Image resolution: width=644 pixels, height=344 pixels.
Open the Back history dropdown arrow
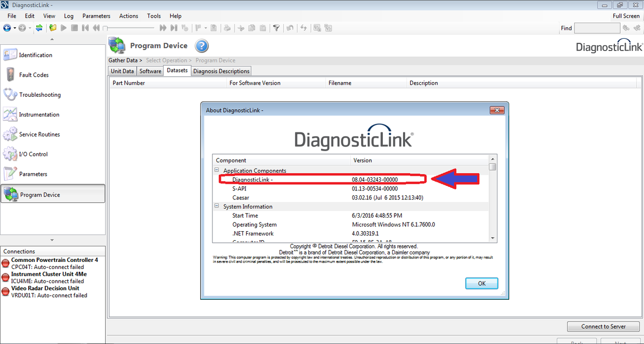[15, 28]
